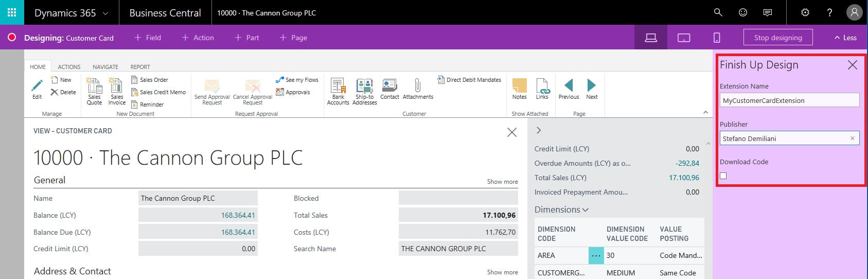868x279 pixels.
Task: Click the smiley feedback icon
Action: pyautogui.click(x=742, y=12)
